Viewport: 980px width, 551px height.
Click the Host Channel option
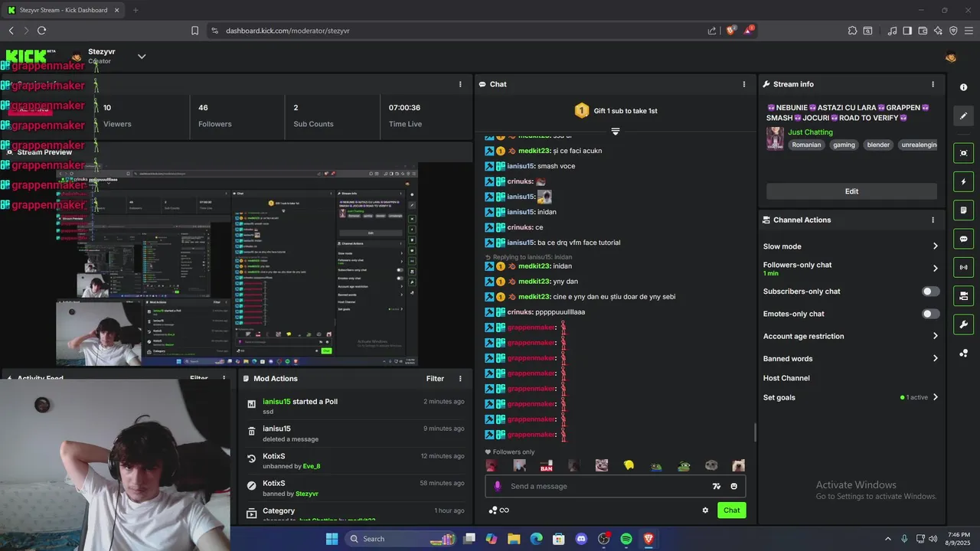[786, 378]
